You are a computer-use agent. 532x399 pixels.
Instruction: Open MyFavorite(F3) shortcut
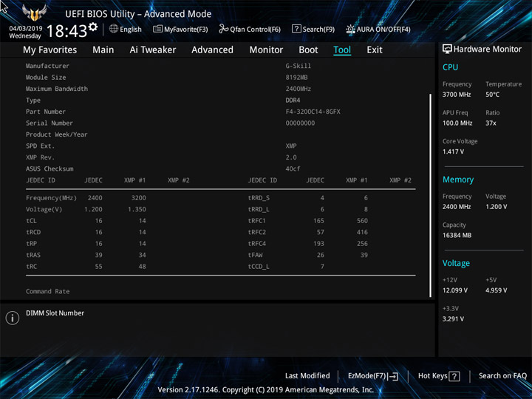coord(180,29)
